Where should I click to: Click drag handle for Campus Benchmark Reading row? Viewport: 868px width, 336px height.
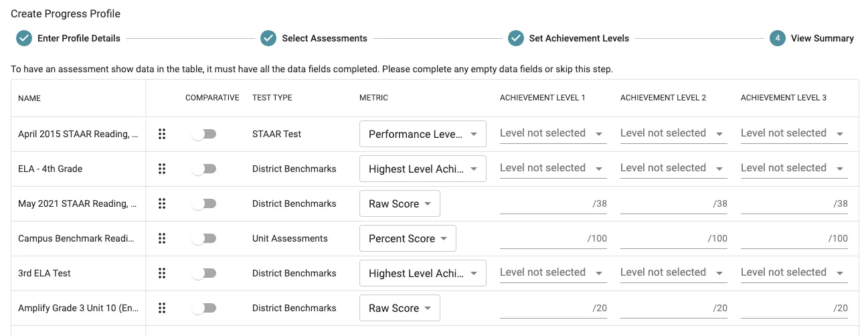pyautogui.click(x=161, y=238)
